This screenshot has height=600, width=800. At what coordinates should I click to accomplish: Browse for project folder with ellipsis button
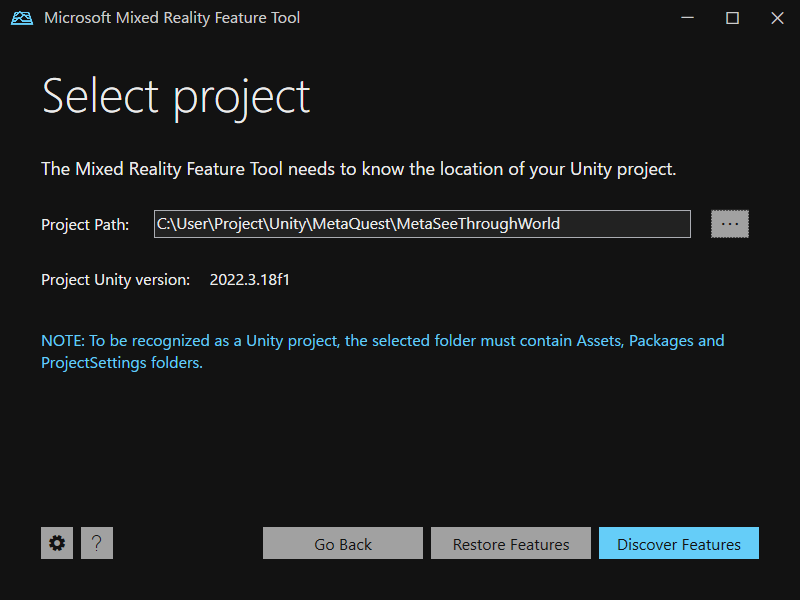[730, 224]
